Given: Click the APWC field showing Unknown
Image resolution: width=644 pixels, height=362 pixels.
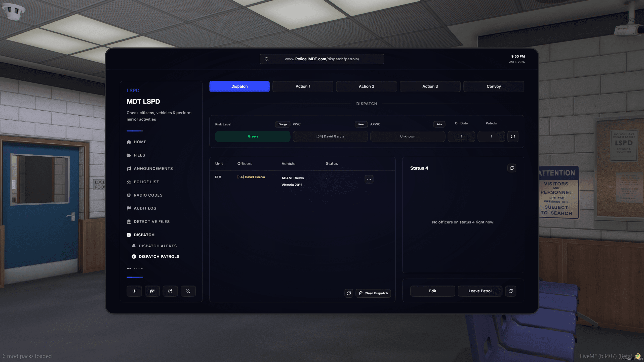Looking at the screenshot, I should point(408,136).
